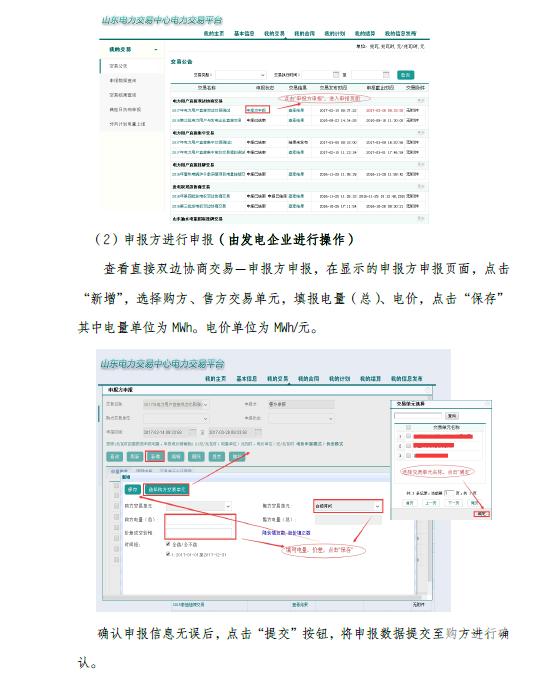The width and height of the screenshot is (549, 692).
Task: Open 我的合同 tab in upper platform navigation
Action: tap(305, 34)
